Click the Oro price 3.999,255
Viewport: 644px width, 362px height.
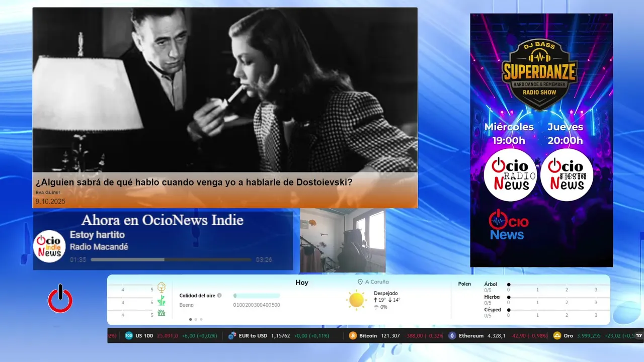click(589, 336)
